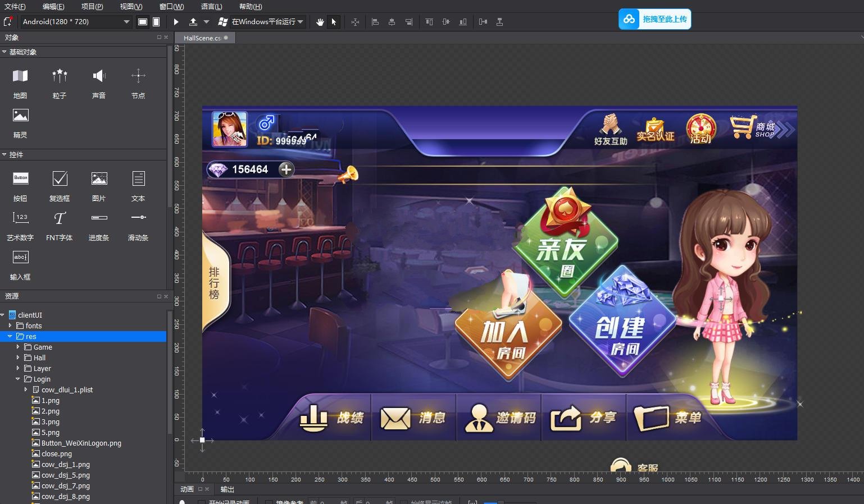
Task: Select the hand pan tool
Action: tap(320, 22)
